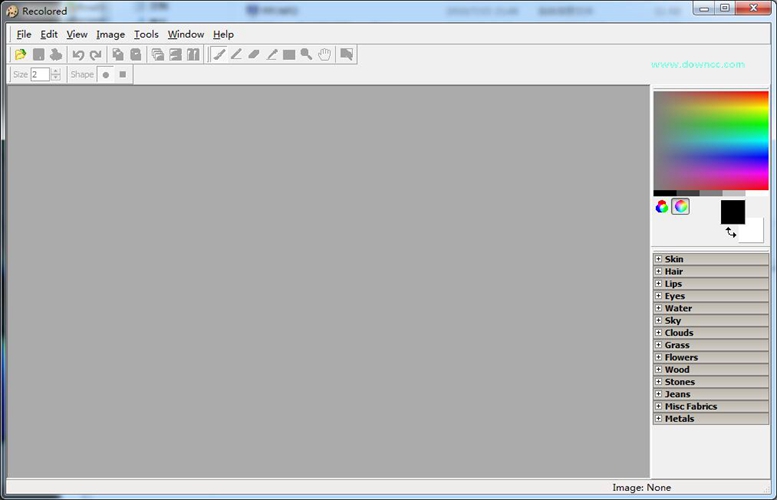Click the cascade windows icon
This screenshot has height=500, width=777.
[158, 55]
